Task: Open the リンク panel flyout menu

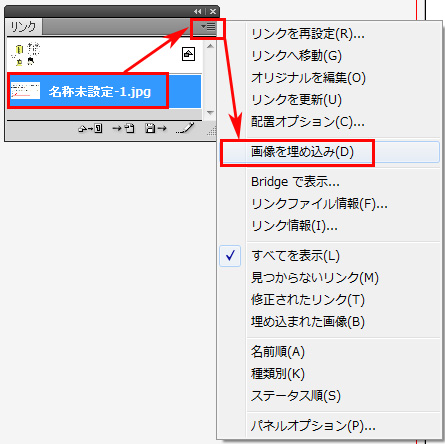Action: click(x=209, y=27)
